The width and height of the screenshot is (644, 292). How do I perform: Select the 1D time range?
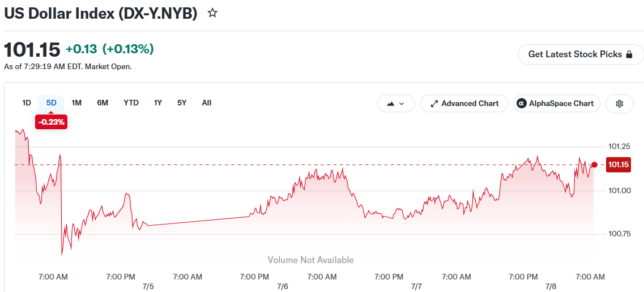pyautogui.click(x=27, y=103)
